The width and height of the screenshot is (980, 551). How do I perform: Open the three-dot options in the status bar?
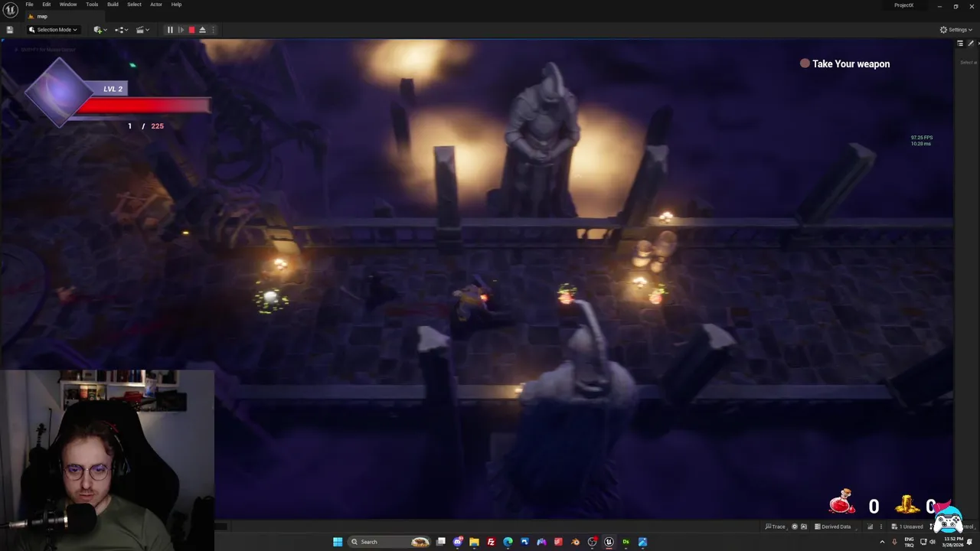(x=880, y=527)
